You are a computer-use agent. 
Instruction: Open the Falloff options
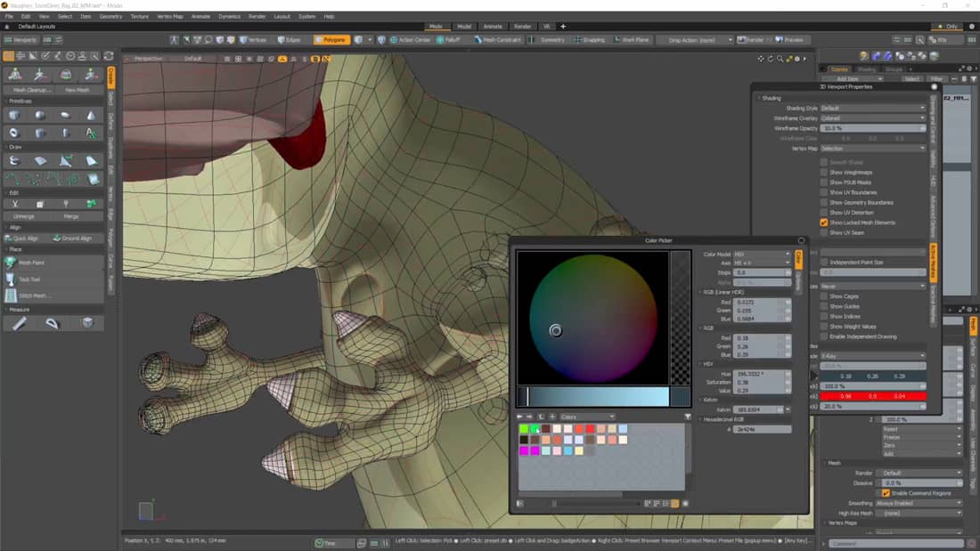coord(449,39)
